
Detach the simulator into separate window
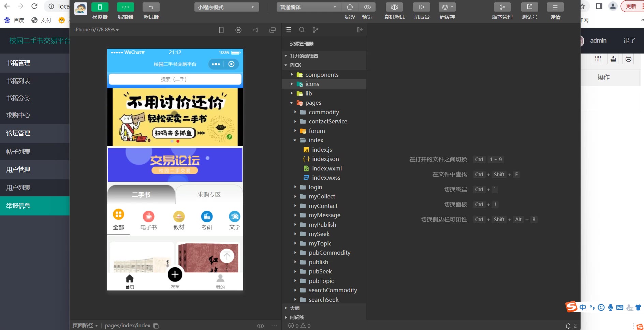click(x=273, y=30)
